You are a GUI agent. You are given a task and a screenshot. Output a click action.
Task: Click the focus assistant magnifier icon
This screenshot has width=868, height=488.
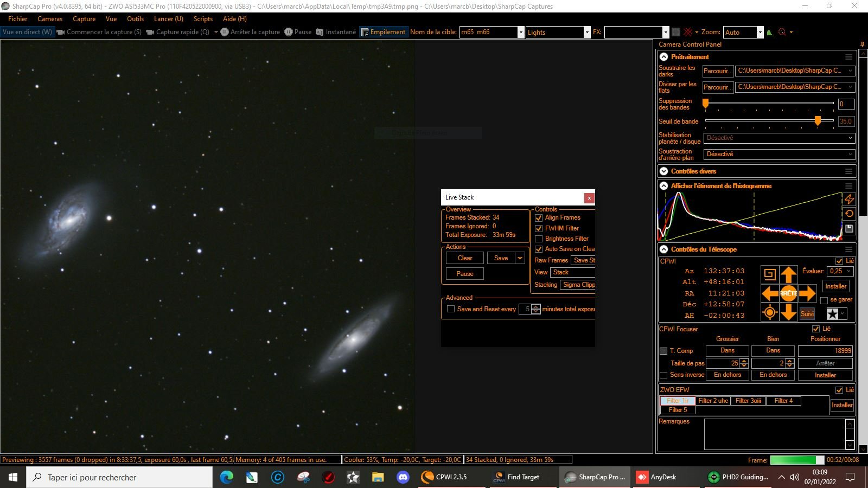click(x=782, y=32)
